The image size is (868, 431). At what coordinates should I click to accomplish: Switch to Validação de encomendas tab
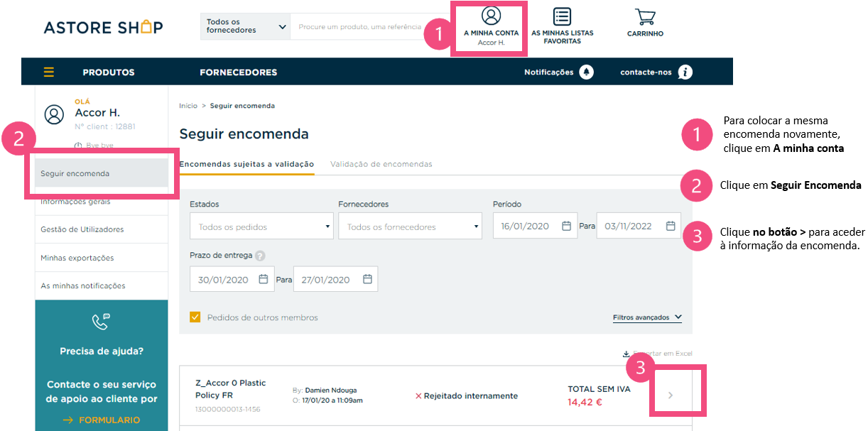[x=381, y=164]
